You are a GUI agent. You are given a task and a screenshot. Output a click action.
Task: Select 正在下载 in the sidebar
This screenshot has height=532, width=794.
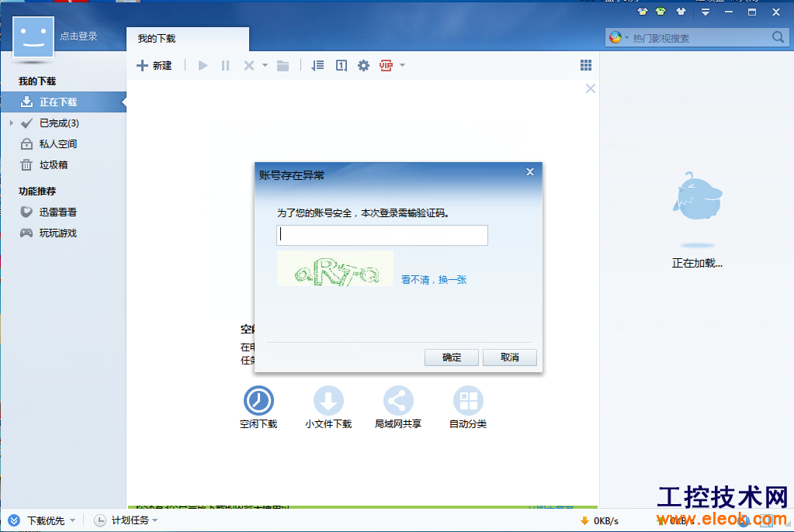(64, 102)
